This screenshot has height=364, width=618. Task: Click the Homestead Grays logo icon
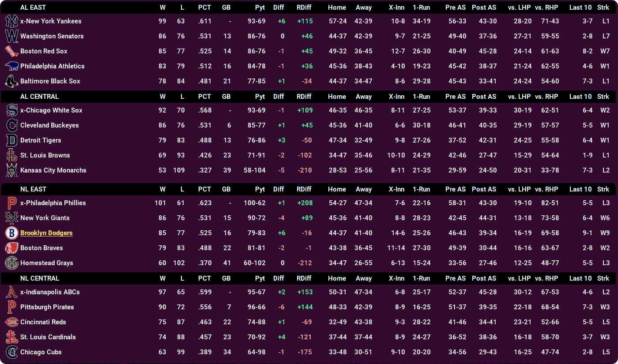tap(12, 263)
